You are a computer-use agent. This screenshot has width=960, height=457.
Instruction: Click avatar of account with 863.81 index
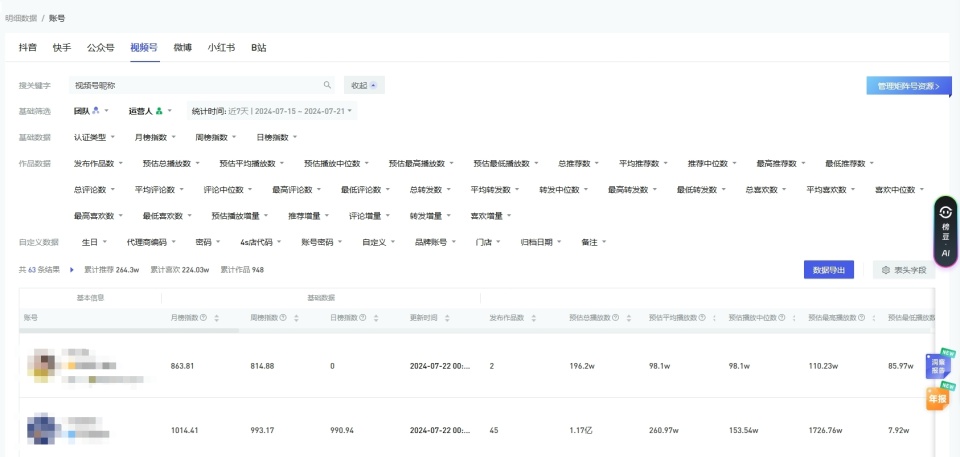[43, 365]
